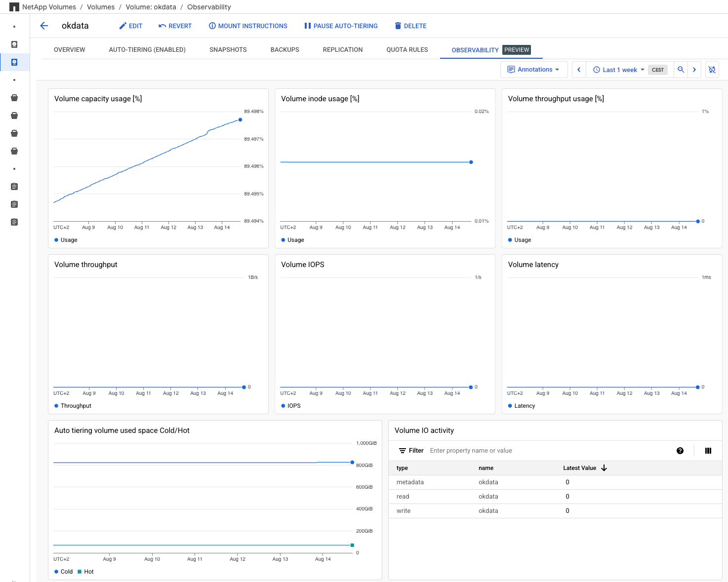
Task: Expand the Annotations dropdown
Action: [534, 70]
